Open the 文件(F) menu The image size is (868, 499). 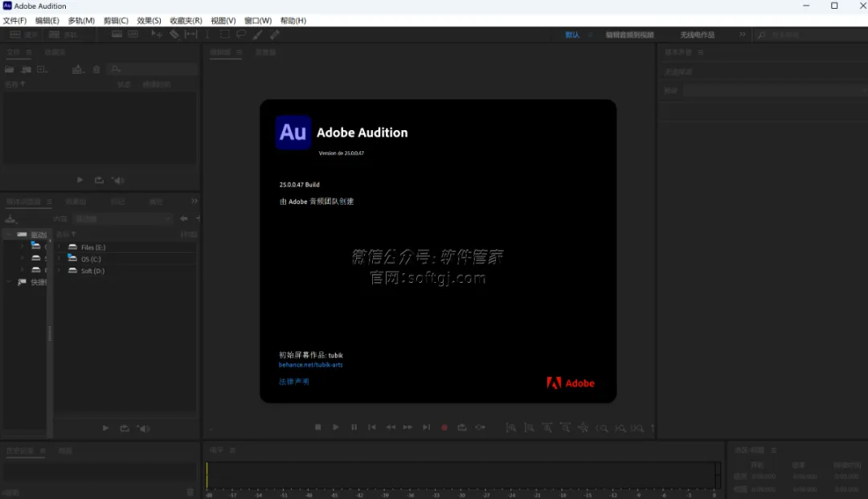pos(14,20)
